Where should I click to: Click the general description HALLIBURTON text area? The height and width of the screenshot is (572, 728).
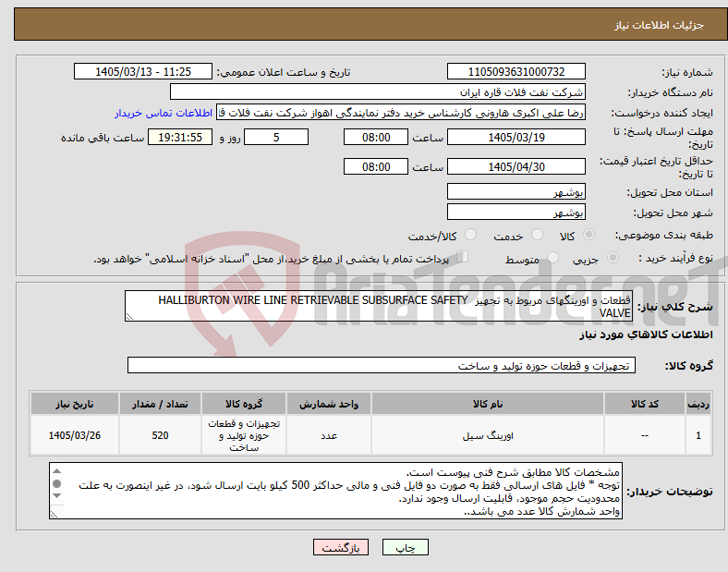pyautogui.click(x=379, y=306)
